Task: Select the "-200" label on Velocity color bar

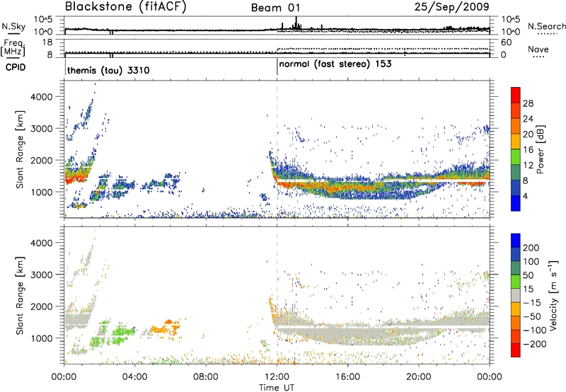Action: pyautogui.click(x=535, y=344)
